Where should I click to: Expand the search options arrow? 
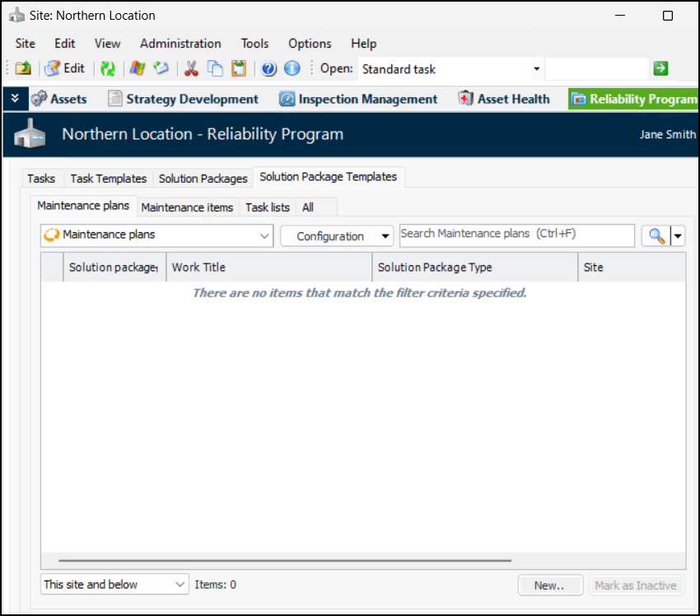678,236
